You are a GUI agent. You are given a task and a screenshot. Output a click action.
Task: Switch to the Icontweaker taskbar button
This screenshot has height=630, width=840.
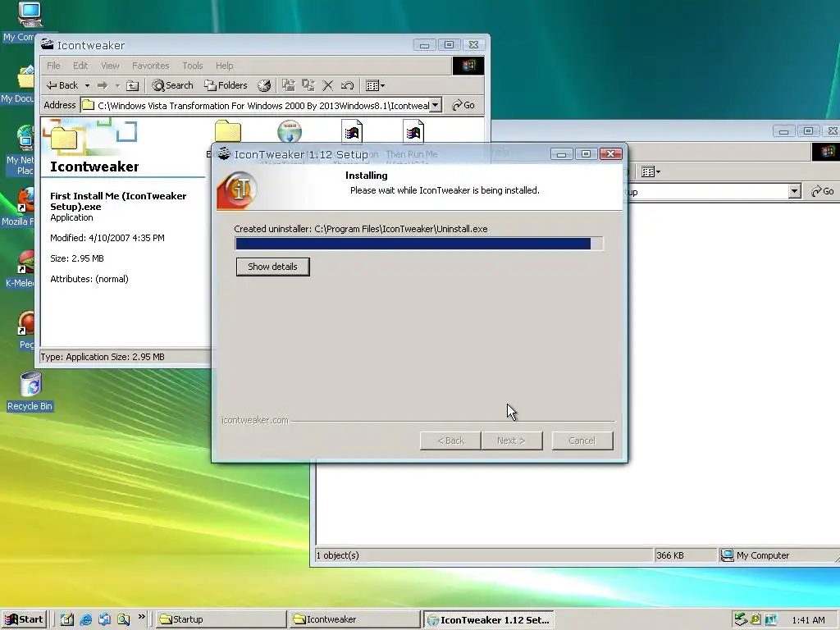[354, 619]
